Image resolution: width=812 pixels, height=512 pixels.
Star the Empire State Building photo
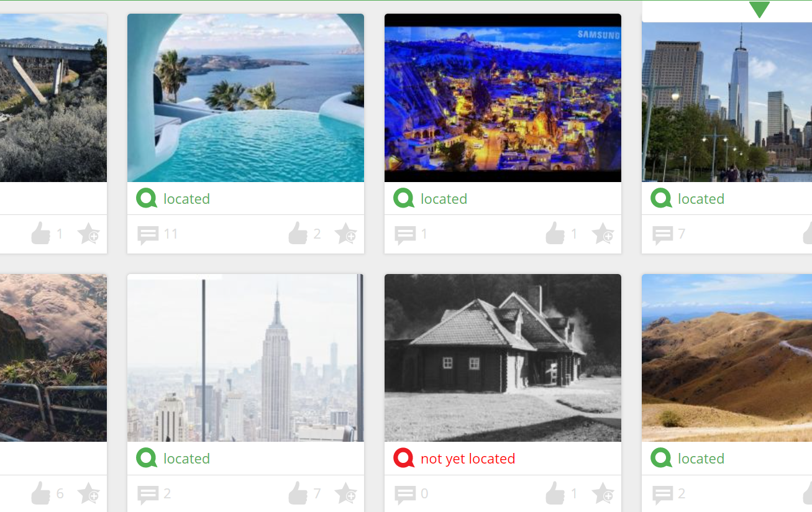[x=346, y=494]
